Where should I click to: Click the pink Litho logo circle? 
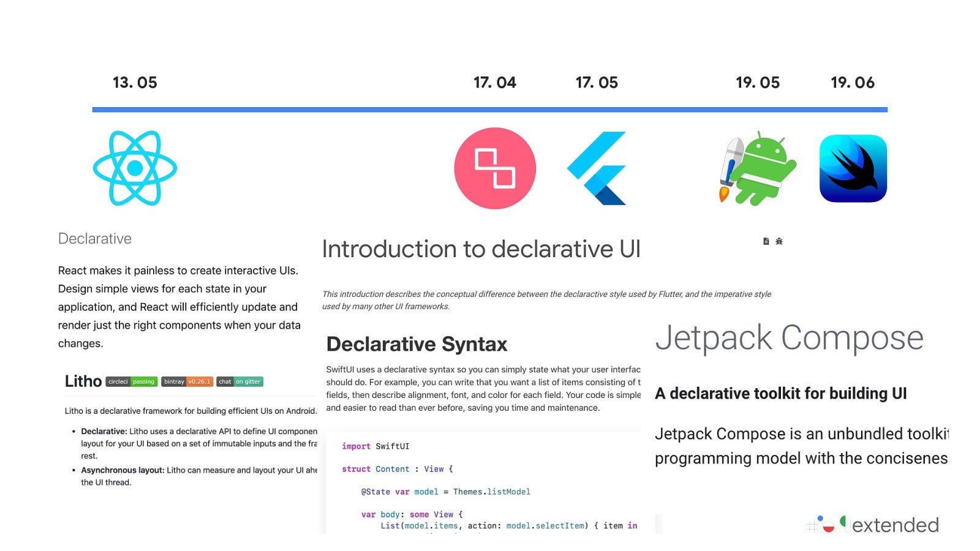click(495, 168)
